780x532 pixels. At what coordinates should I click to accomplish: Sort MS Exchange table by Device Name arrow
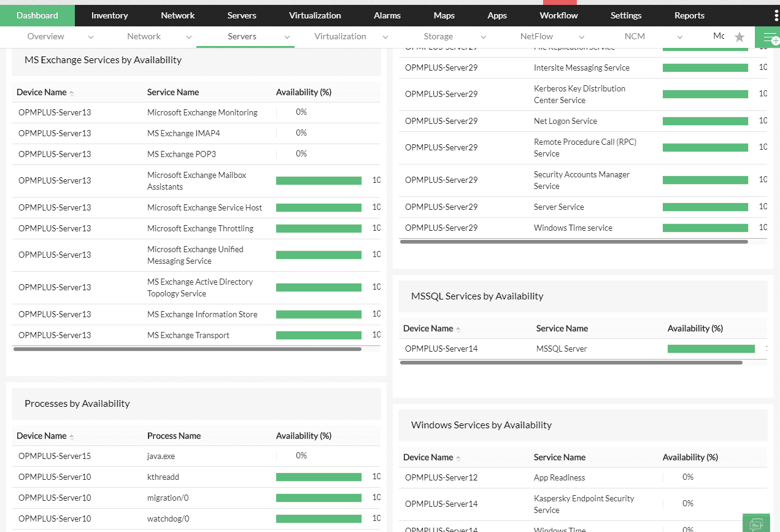72,93
